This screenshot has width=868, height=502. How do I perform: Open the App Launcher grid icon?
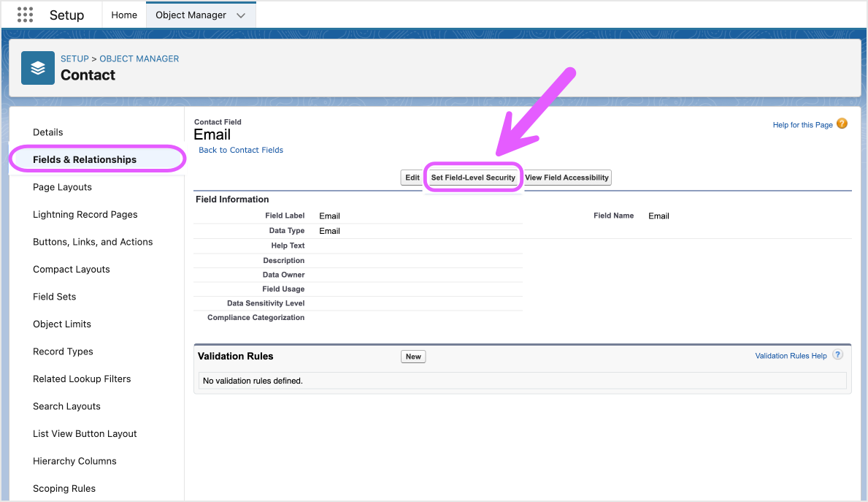coord(25,15)
